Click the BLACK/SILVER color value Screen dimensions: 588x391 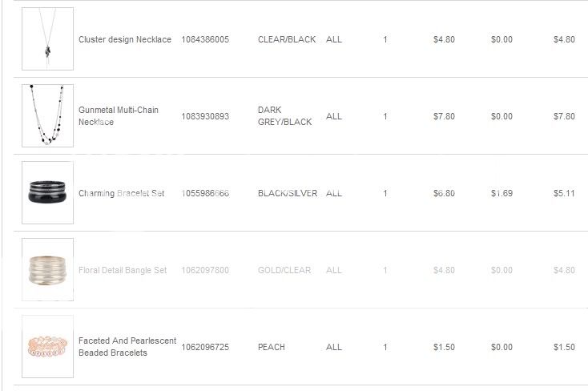tap(288, 193)
